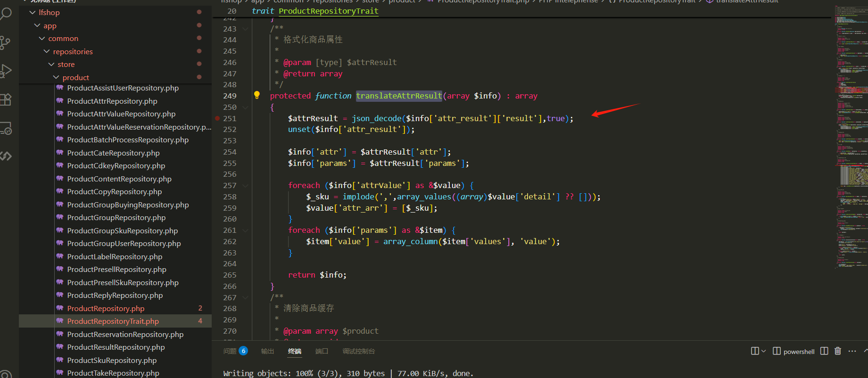This screenshot has width=868, height=378.
Task: Kill terminal with trash icon
Action: coord(838,351)
